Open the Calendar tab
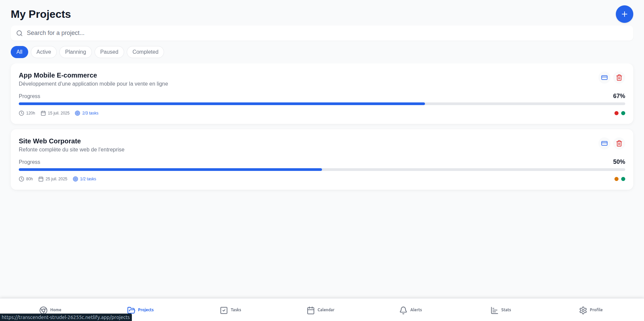 321,310
